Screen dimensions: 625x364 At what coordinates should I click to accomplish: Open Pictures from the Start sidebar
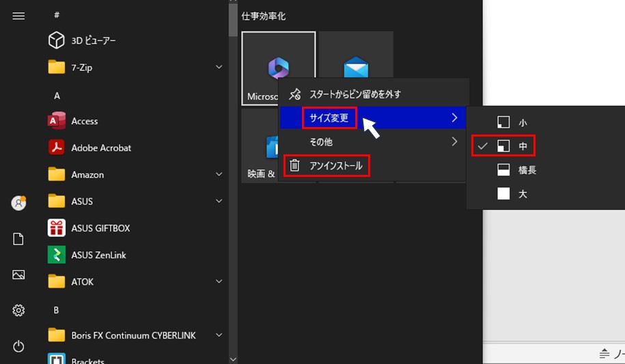click(18, 275)
